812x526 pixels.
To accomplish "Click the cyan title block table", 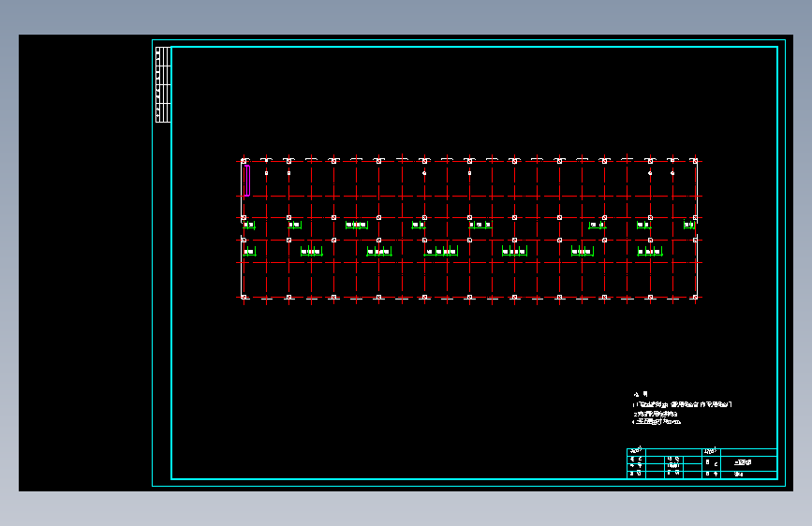I will (701, 463).
